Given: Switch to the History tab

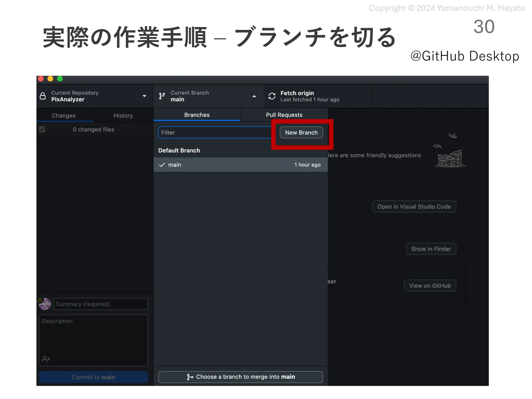Looking at the screenshot, I should coord(123,116).
